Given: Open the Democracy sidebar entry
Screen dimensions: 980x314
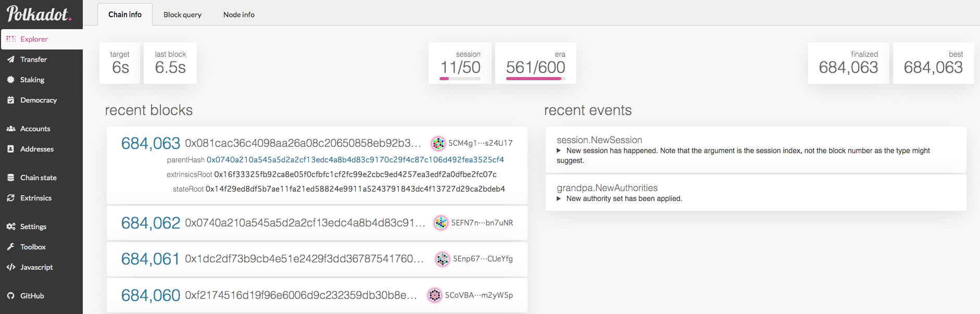Looking at the screenshot, I should [x=42, y=100].
